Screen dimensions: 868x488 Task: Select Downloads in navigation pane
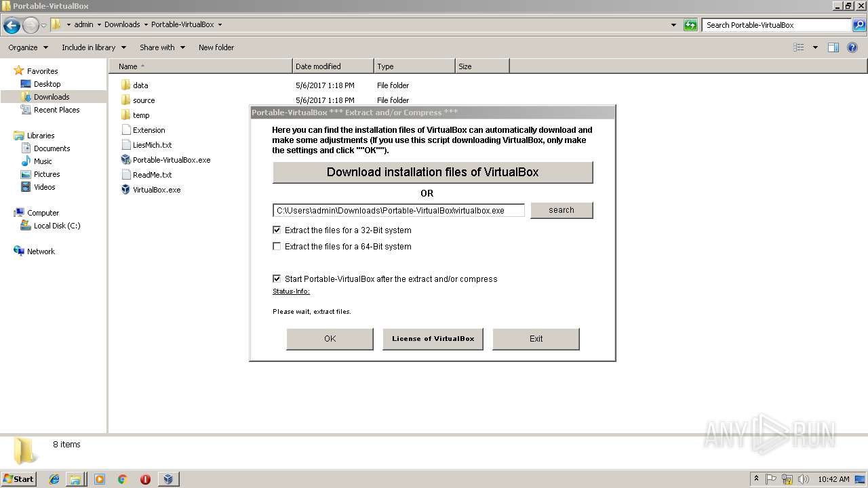pos(52,97)
